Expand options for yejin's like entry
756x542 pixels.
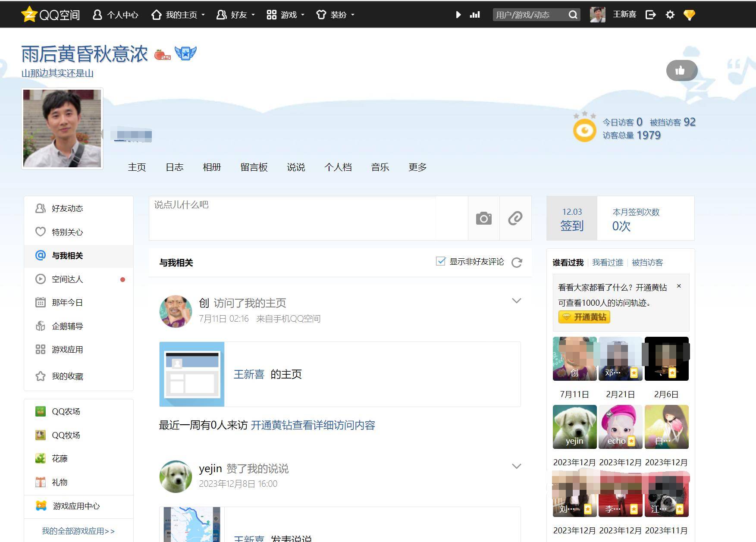pos(516,466)
